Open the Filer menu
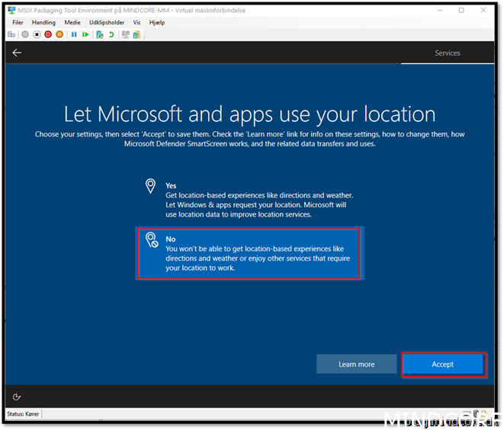The image size is (504, 430). click(x=18, y=23)
